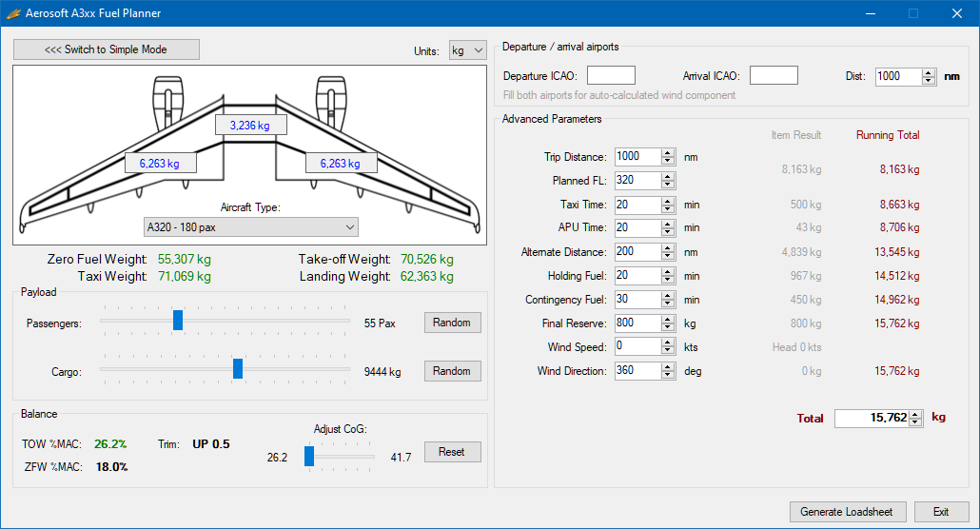Click the Aerosoft feather app icon in title bar
This screenshot has width=980, height=529.
coord(13,13)
